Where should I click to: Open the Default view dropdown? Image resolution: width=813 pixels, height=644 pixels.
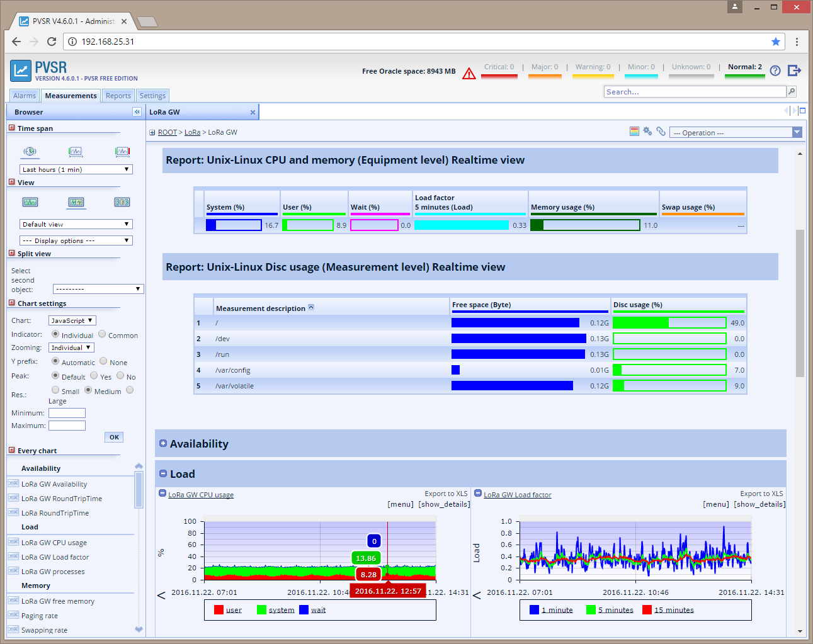click(x=76, y=224)
